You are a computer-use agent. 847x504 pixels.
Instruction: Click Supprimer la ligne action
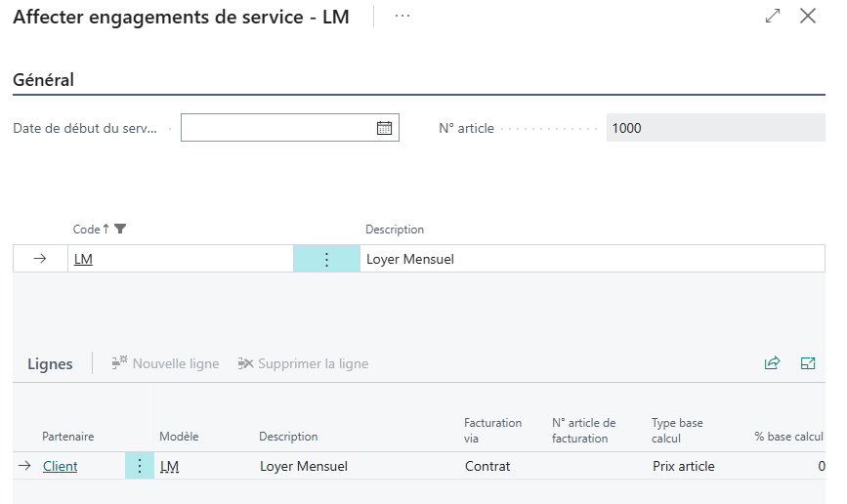point(303,363)
